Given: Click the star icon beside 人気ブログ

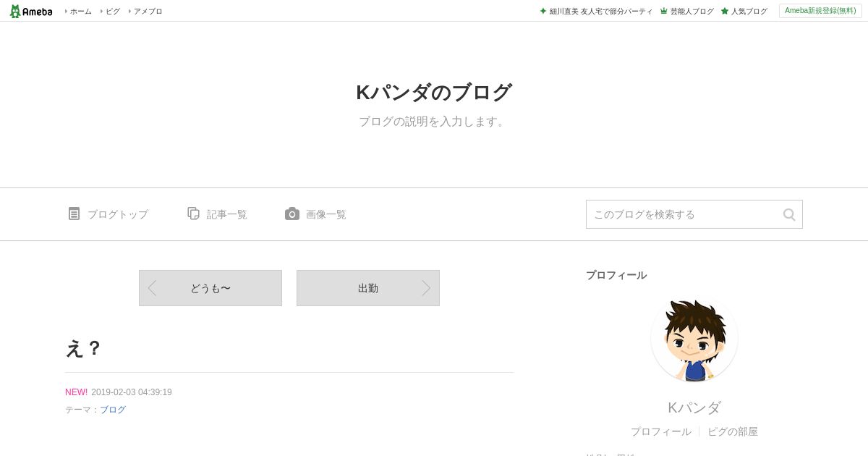Looking at the screenshot, I should (x=724, y=11).
